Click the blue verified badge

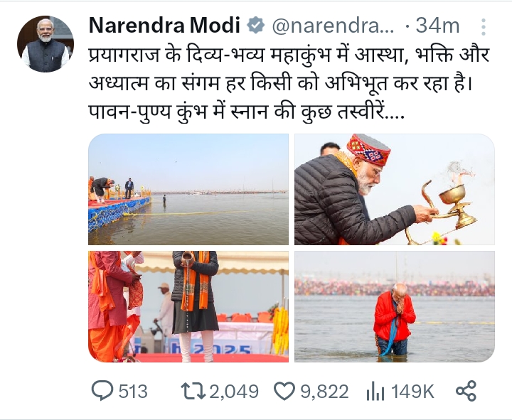[256, 26]
